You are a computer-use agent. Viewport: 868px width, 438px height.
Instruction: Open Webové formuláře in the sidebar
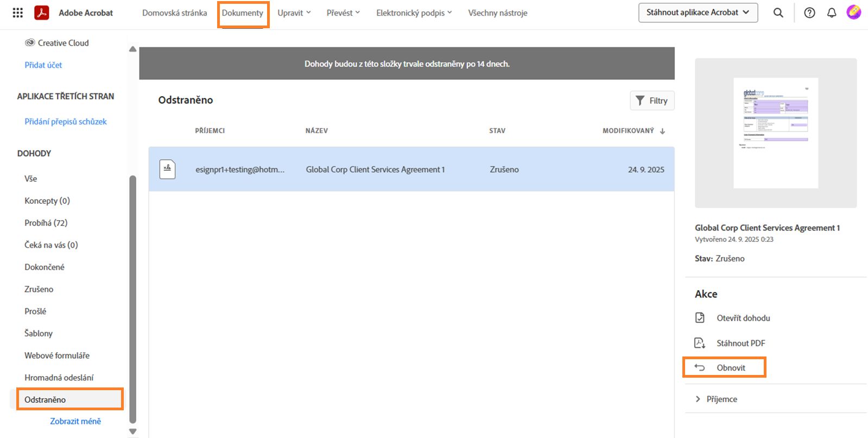(x=57, y=355)
